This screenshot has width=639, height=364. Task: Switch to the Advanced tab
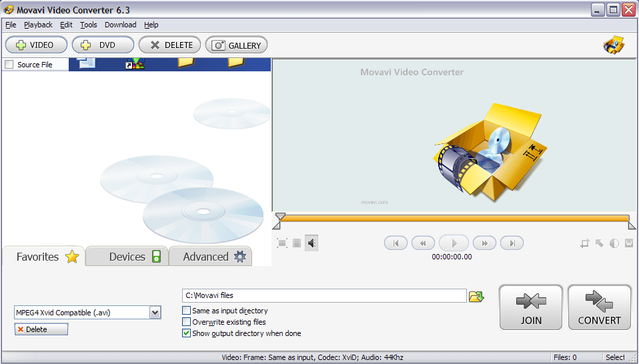(x=211, y=257)
